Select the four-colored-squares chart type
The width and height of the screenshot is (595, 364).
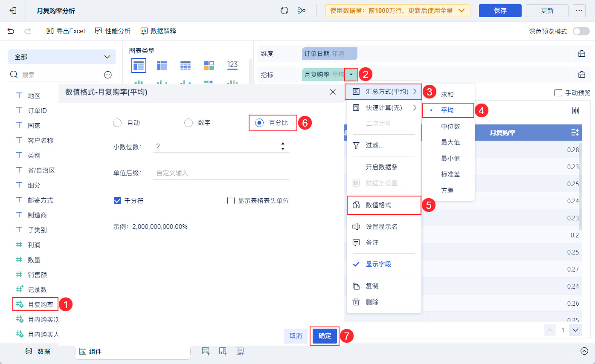pos(209,65)
